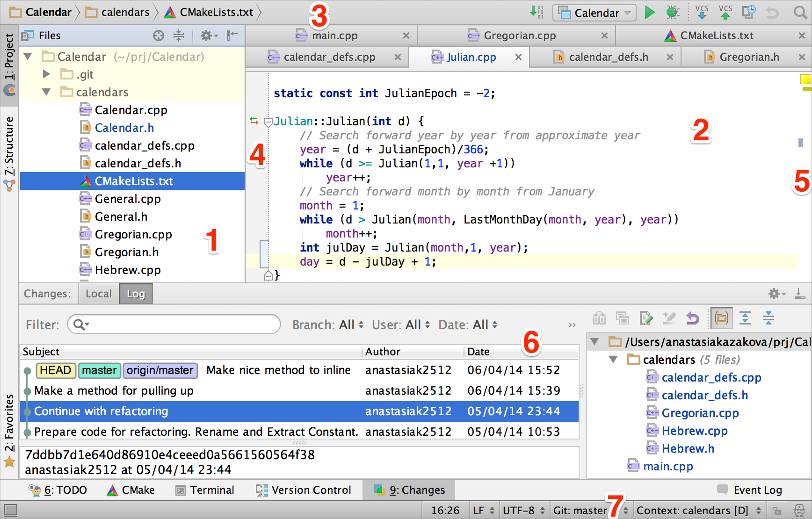Open search everywhere magnifier icon
Screen dimensions: 812x519
[800, 13]
